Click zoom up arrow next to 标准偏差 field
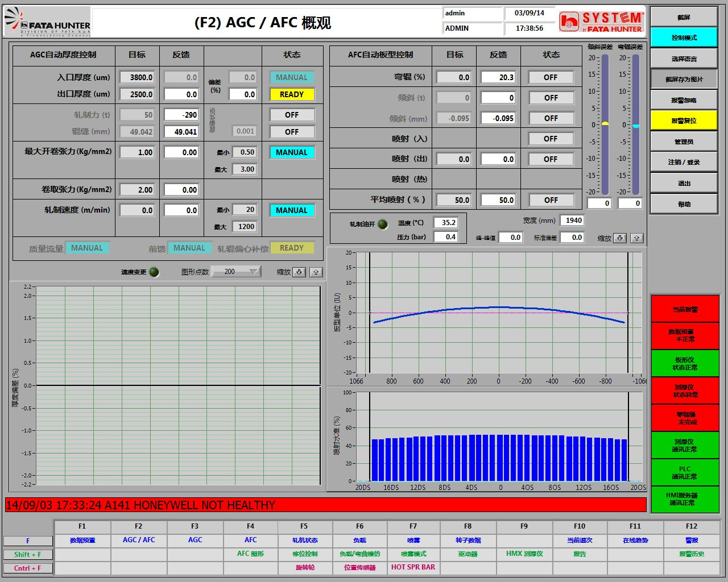728x582 pixels. point(636,238)
